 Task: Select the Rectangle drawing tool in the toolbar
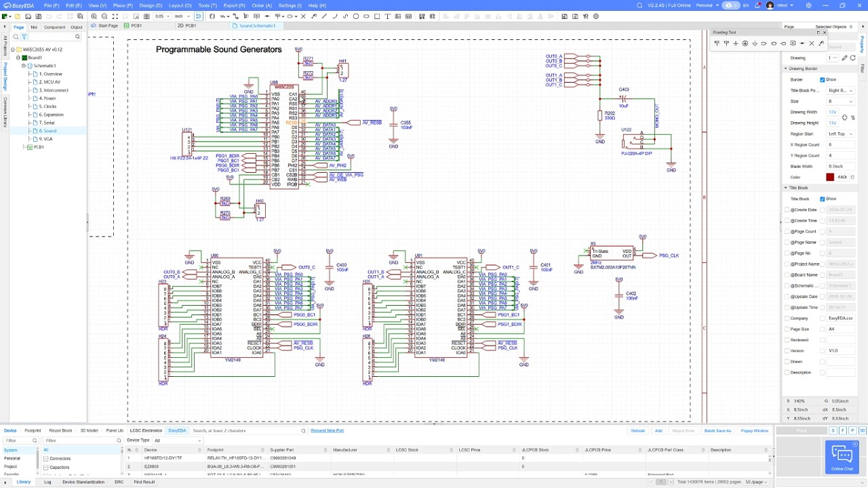pyautogui.click(x=376, y=16)
